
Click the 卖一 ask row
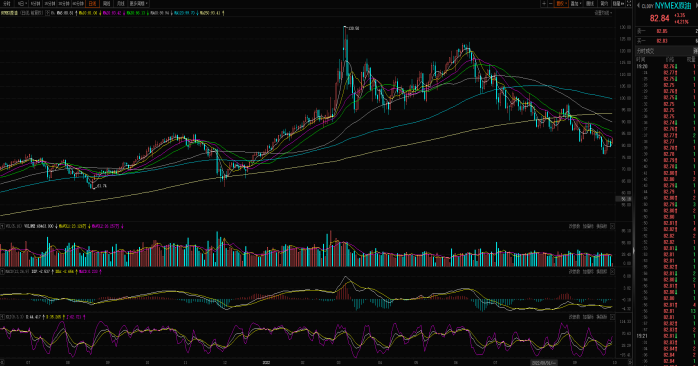point(666,31)
